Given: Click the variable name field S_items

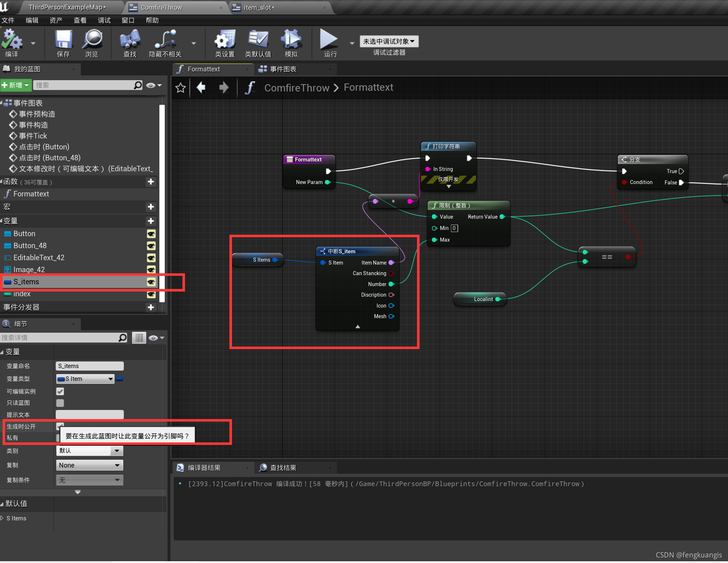Looking at the screenshot, I should [89, 366].
